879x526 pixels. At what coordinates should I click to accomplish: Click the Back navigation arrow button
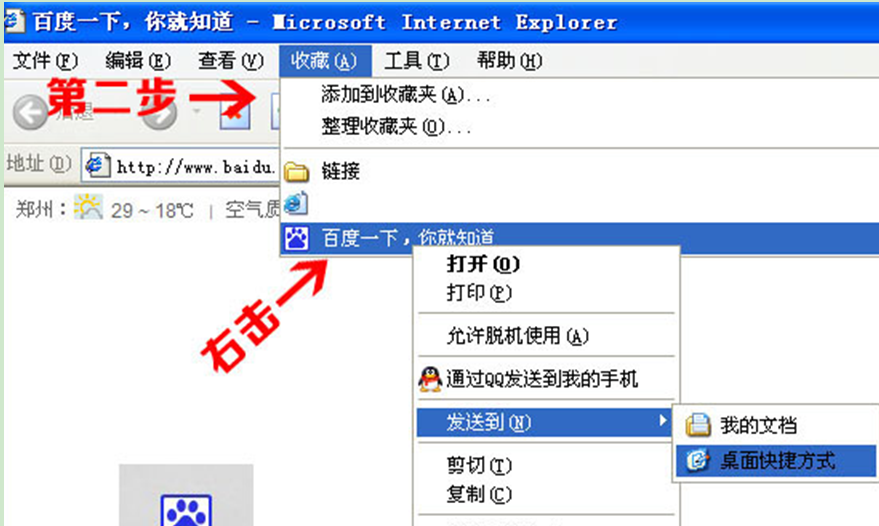(30, 112)
